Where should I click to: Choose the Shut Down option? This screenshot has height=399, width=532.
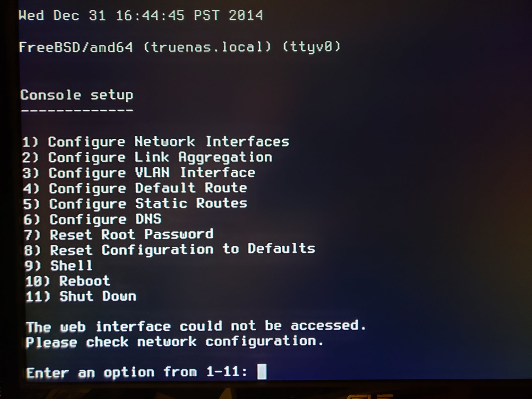pyautogui.click(x=81, y=296)
